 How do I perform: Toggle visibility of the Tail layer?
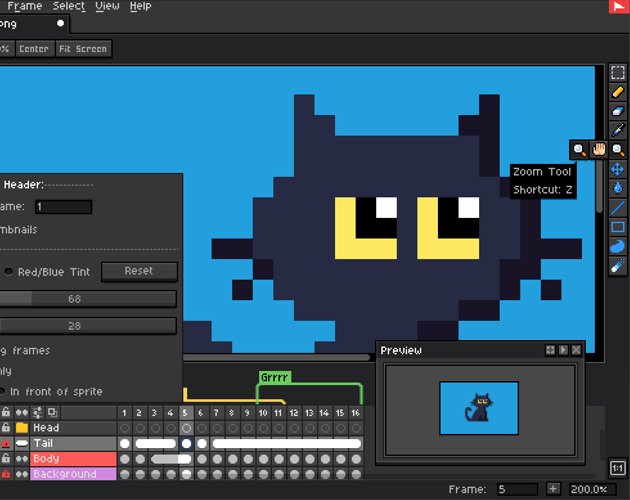coord(22,443)
